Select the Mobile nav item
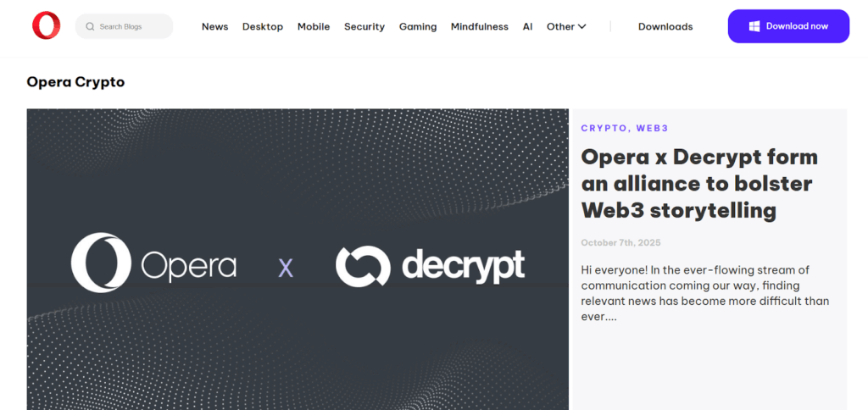Screen dimensions: 868x410 click(314, 26)
